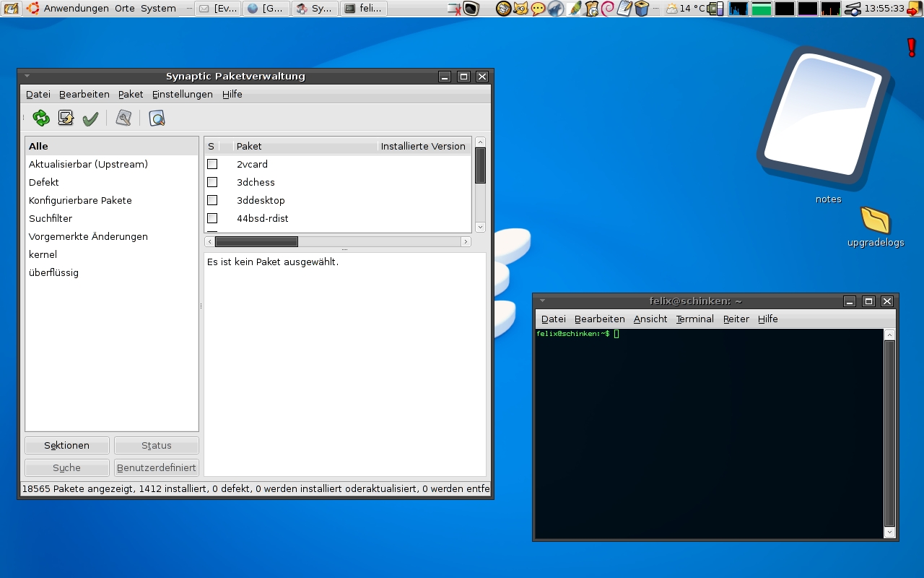Open Synaptic window menu triangle in titlebar
Image resolution: width=924 pixels, height=578 pixels.
pyautogui.click(x=27, y=76)
